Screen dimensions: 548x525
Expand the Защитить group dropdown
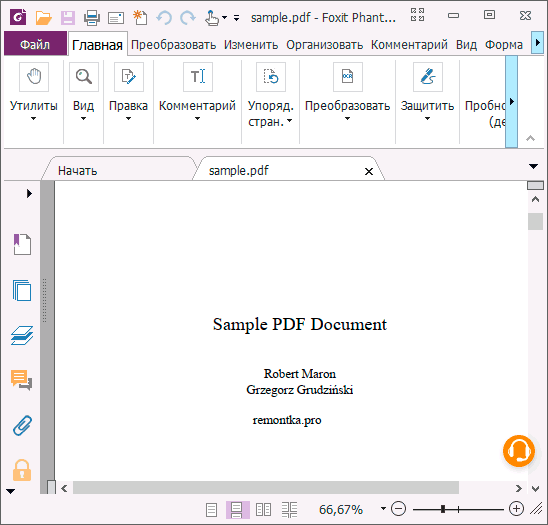(427, 118)
